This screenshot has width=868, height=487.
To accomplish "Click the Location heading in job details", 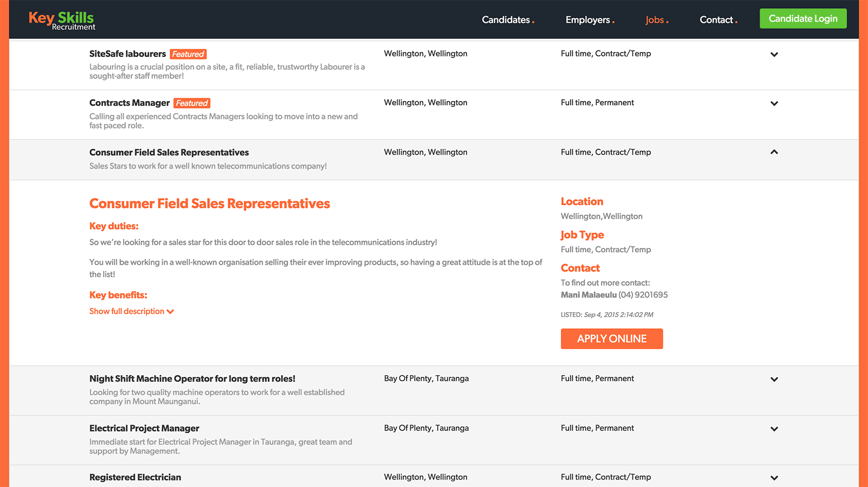I will pos(582,201).
